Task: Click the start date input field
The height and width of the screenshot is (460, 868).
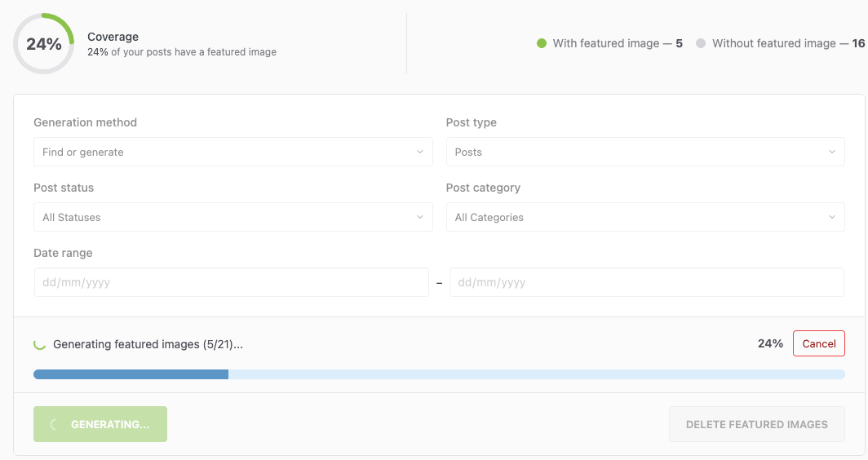Action: (x=231, y=282)
